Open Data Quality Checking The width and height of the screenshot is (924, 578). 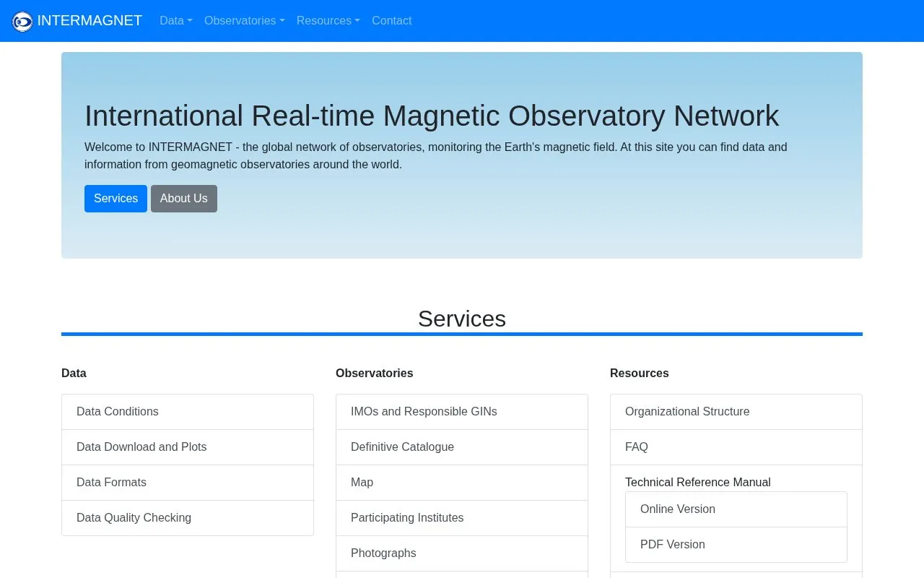[188, 518]
